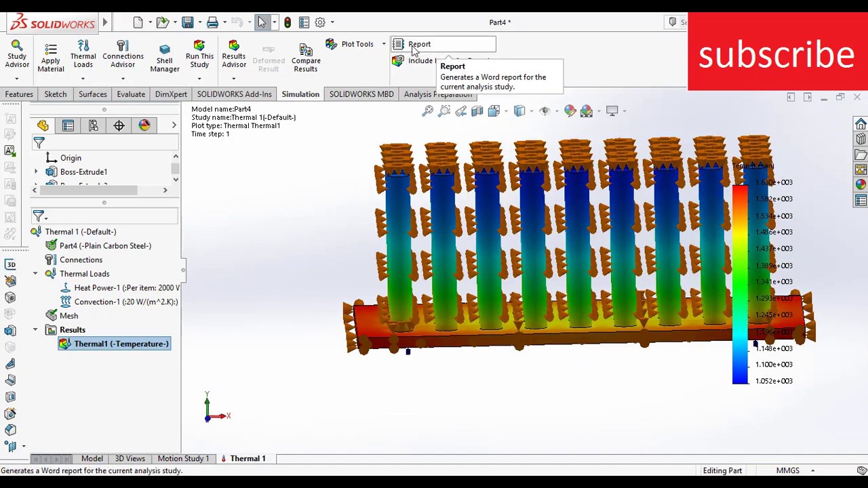Click the Save icon
Image resolution: width=868 pixels, height=488 pixels.
coord(188,22)
